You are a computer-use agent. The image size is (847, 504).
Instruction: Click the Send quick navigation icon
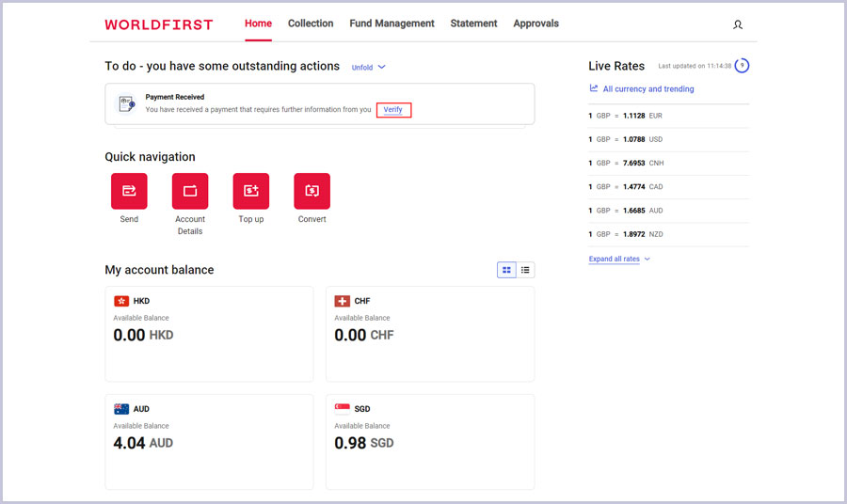pyautogui.click(x=129, y=191)
